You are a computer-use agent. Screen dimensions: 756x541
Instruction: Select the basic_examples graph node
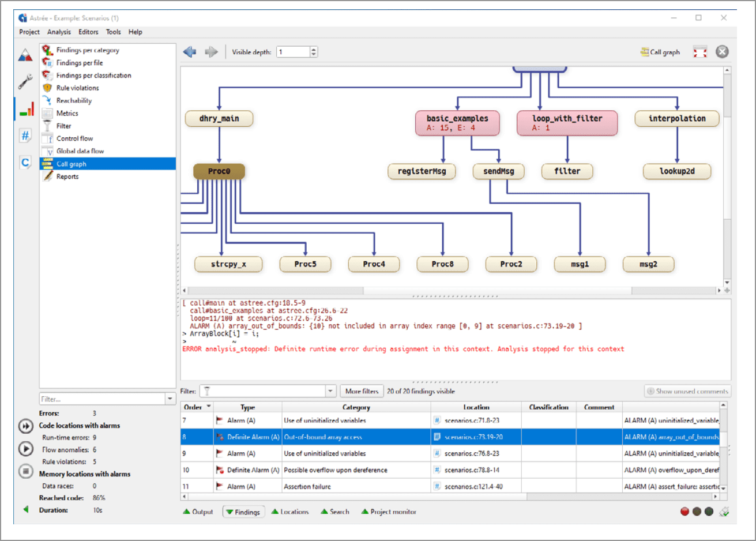click(x=457, y=123)
